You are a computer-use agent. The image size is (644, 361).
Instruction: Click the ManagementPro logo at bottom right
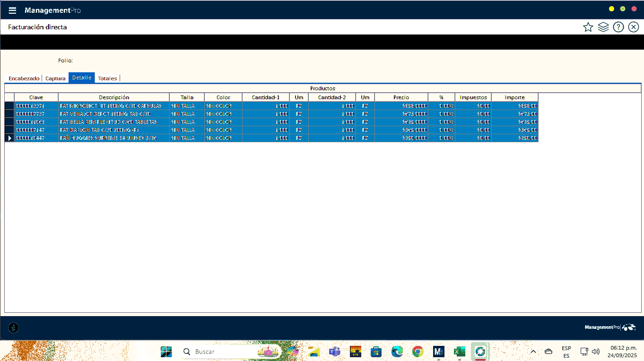click(610, 327)
